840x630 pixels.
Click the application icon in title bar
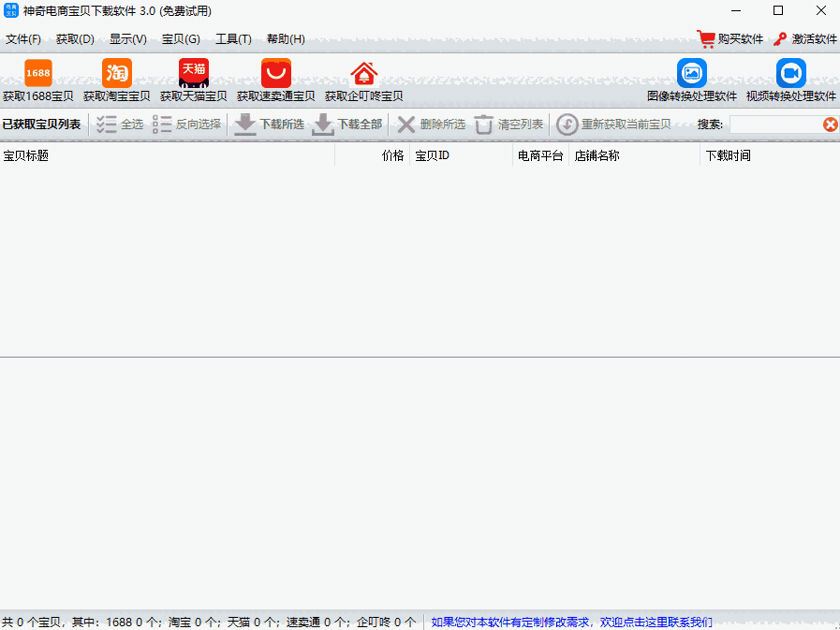click(x=10, y=10)
